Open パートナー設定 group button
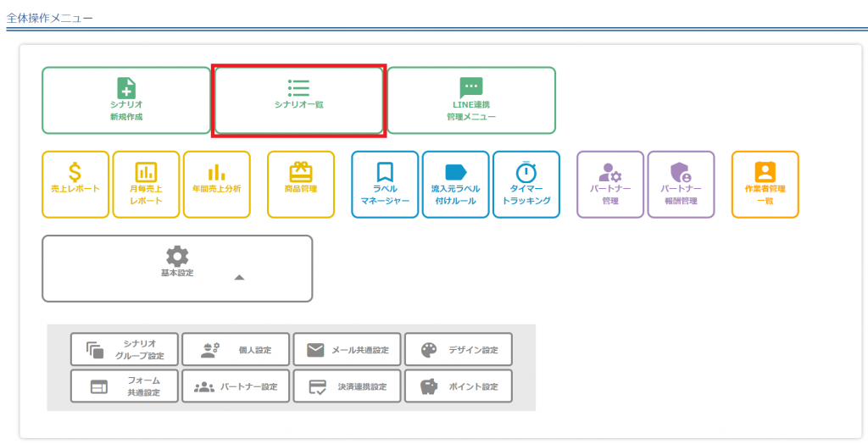This screenshot has width=868, height=444. tap(236, 386)
